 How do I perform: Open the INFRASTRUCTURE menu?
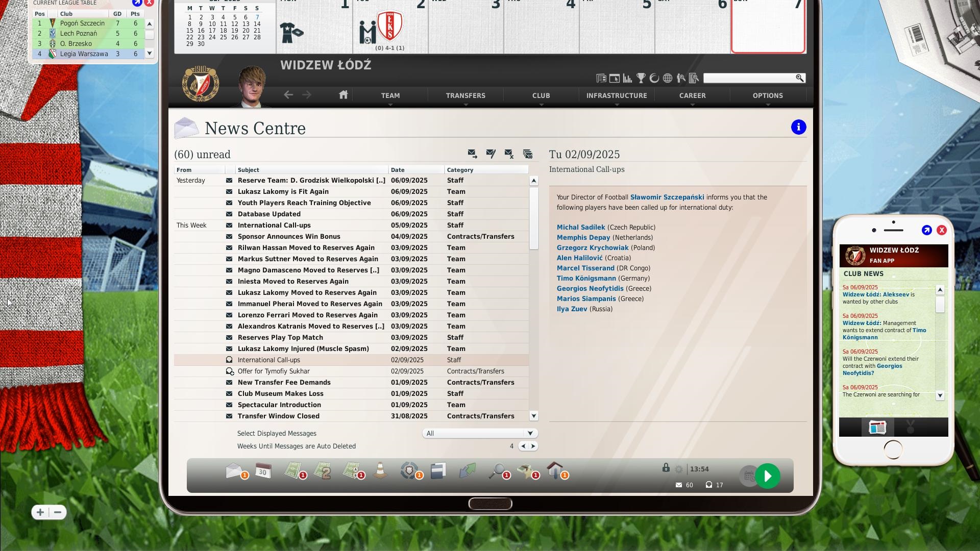point(617,95)
